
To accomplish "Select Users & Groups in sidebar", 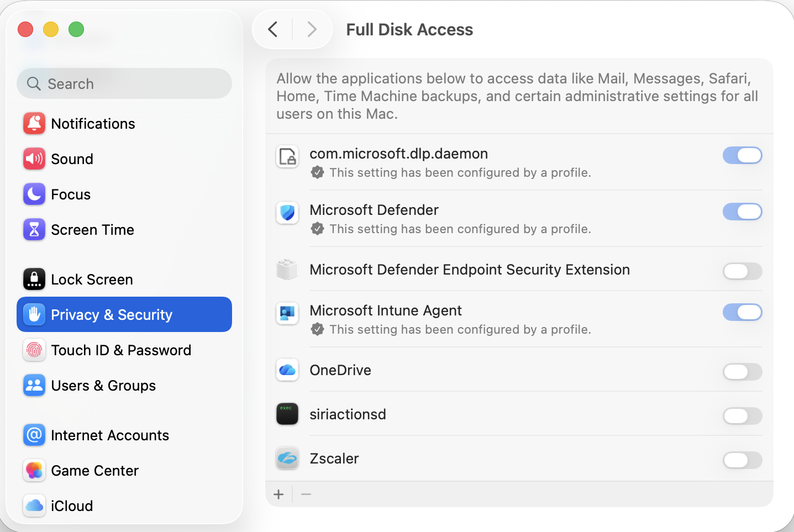I will (124, 386).
